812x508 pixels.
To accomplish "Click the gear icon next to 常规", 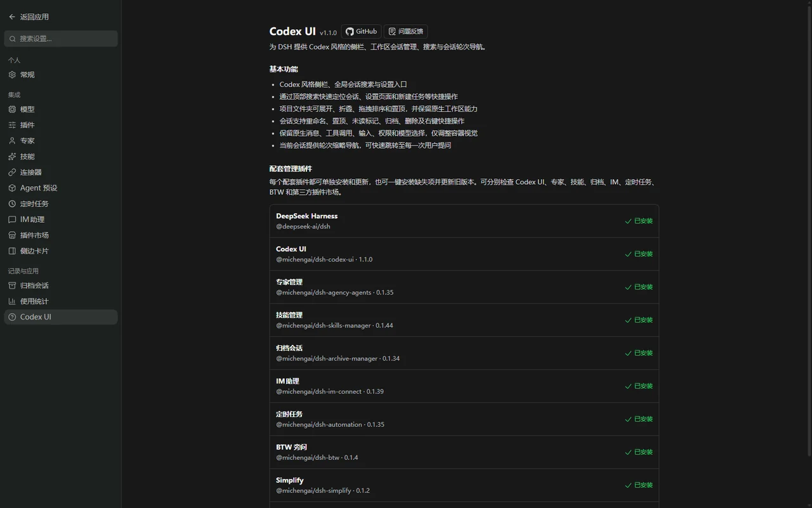I will 12,75.
